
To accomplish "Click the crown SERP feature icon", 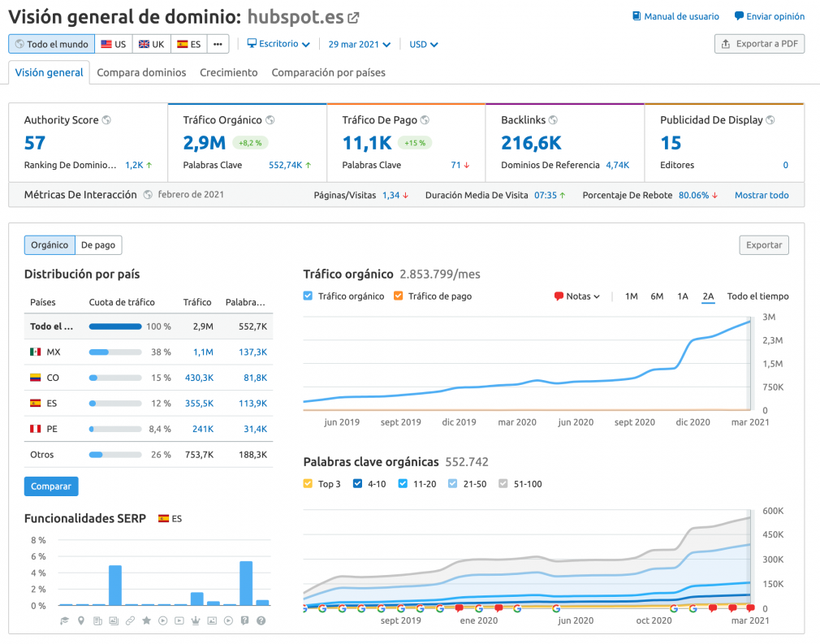I will [196, 620].
